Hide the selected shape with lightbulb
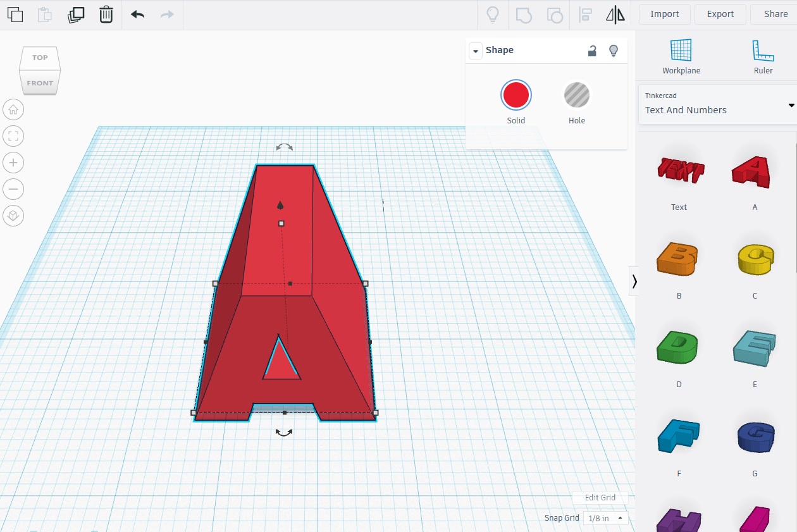797x532 pixels. pos(613,51)
